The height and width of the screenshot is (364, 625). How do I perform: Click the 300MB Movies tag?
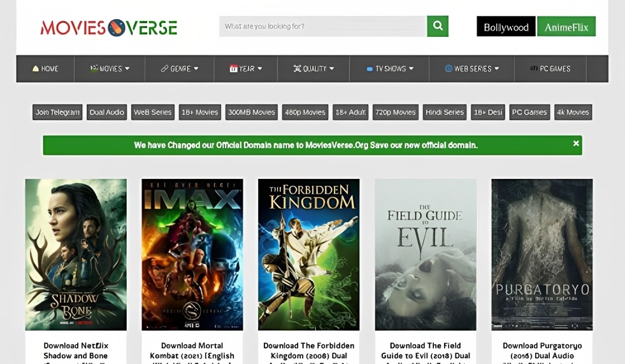coord(252,112)
